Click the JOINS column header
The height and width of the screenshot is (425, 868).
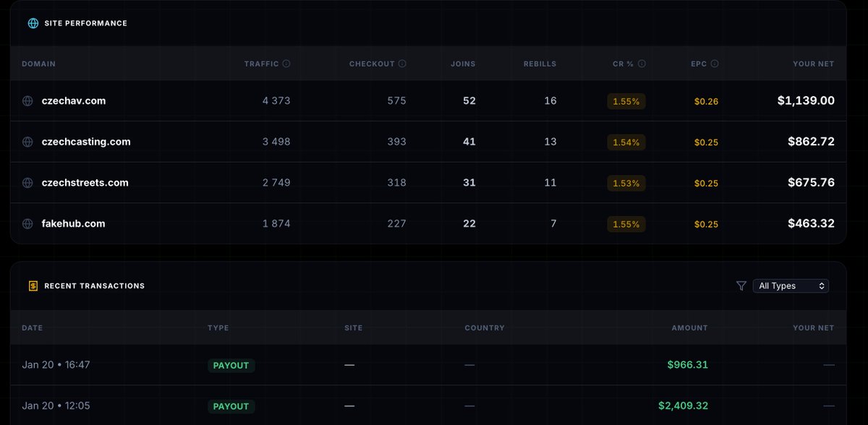pos(463,64)
